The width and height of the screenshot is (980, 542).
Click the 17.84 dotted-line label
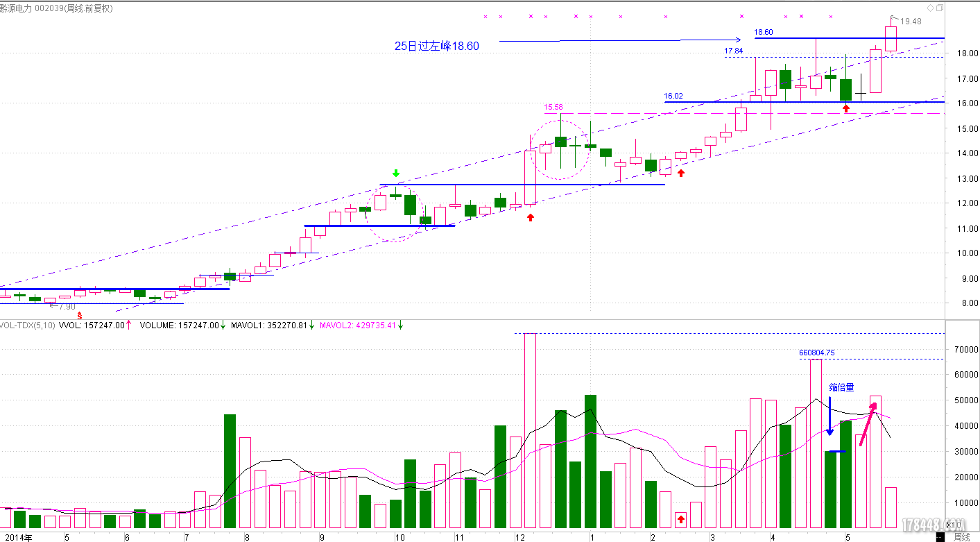734,51
